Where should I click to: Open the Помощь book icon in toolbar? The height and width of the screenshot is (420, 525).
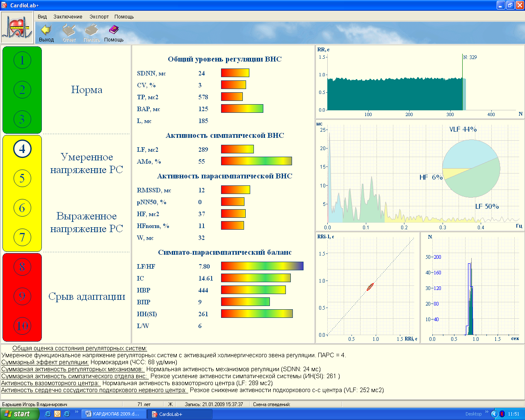point(114,30)
